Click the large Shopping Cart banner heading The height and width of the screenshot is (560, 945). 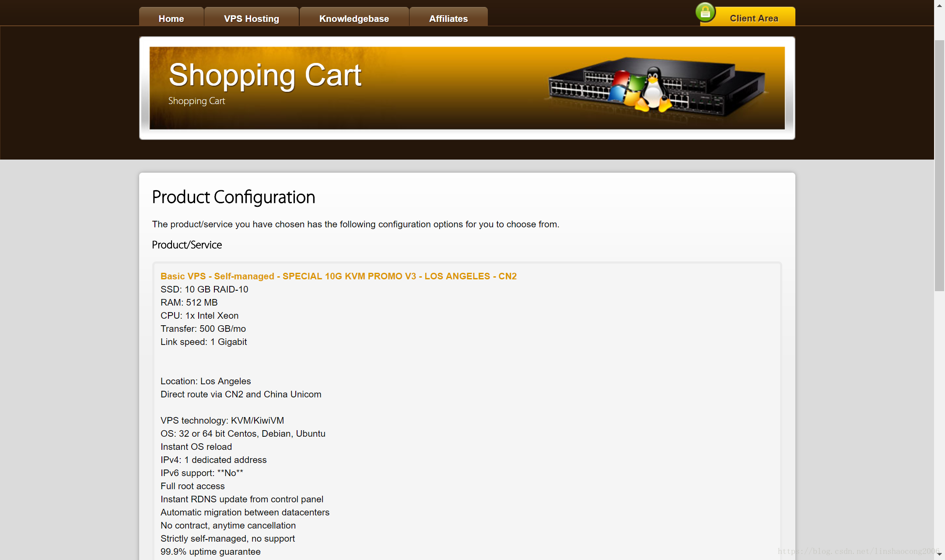click(265, 75)
